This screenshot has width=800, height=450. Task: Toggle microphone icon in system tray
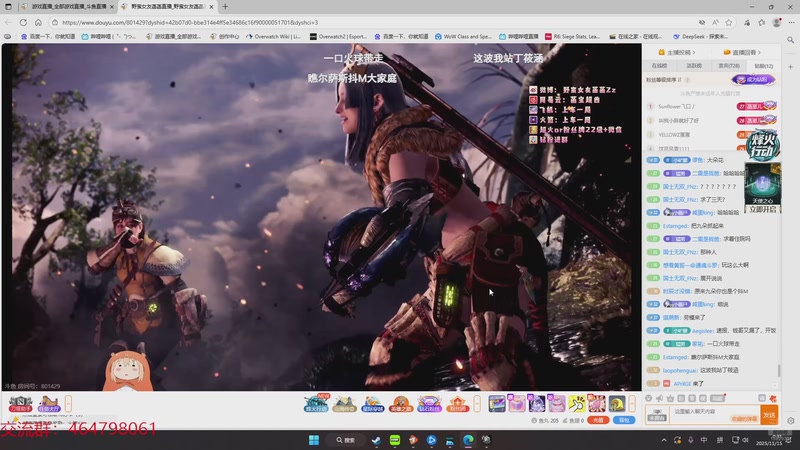690,440
